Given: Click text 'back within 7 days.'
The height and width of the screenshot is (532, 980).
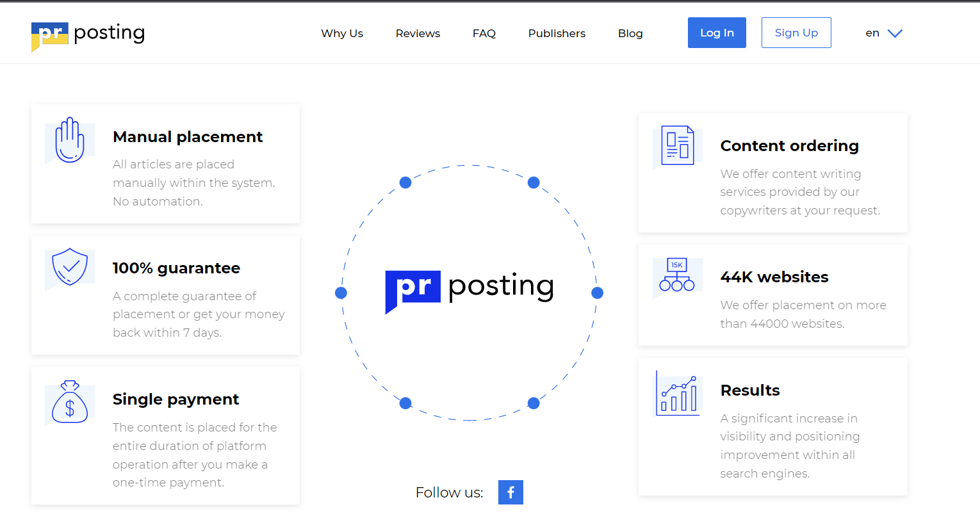Looking at the screenshot, I should 167,333.
